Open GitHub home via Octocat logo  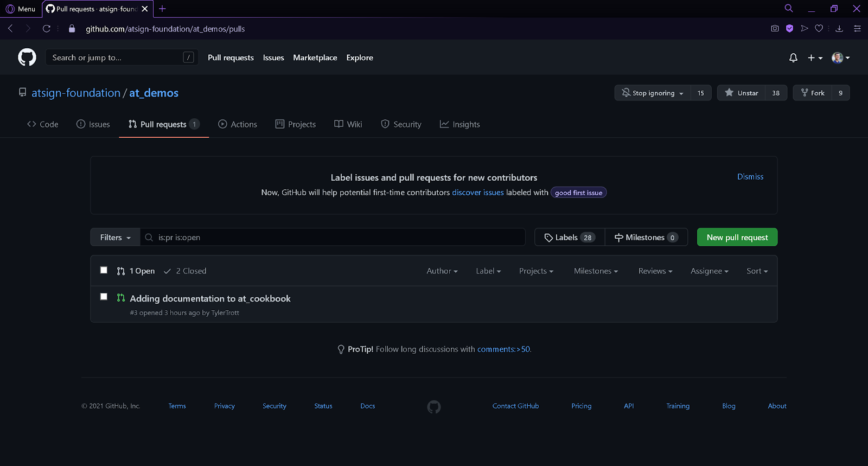pos(27,57)
